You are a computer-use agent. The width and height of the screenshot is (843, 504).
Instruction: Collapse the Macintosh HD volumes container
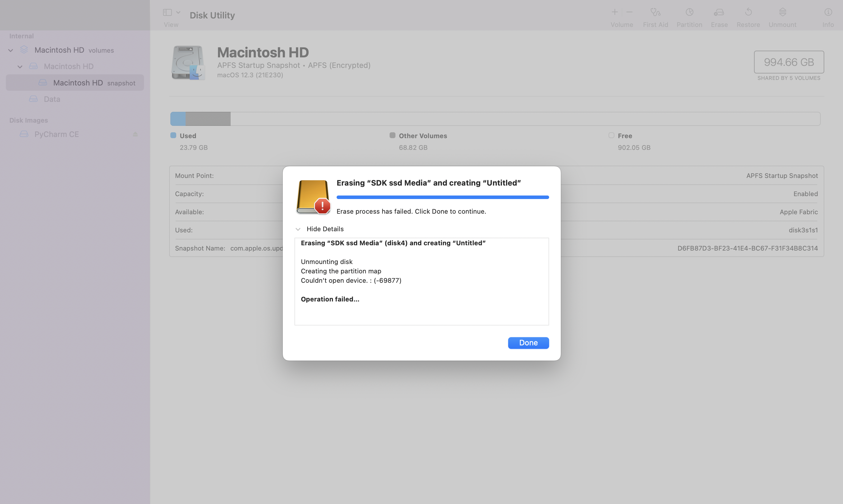pyautogui.click(x=11, y=50)
